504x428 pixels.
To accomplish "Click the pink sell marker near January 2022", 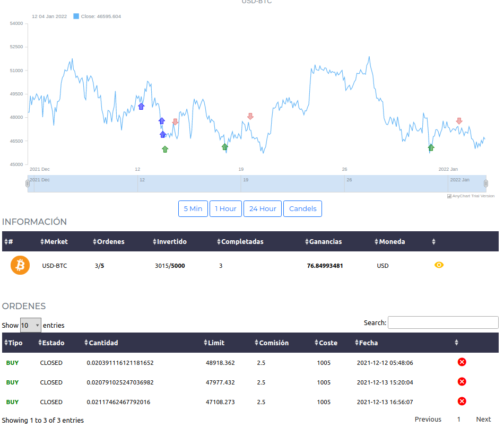I will [459, 120].
